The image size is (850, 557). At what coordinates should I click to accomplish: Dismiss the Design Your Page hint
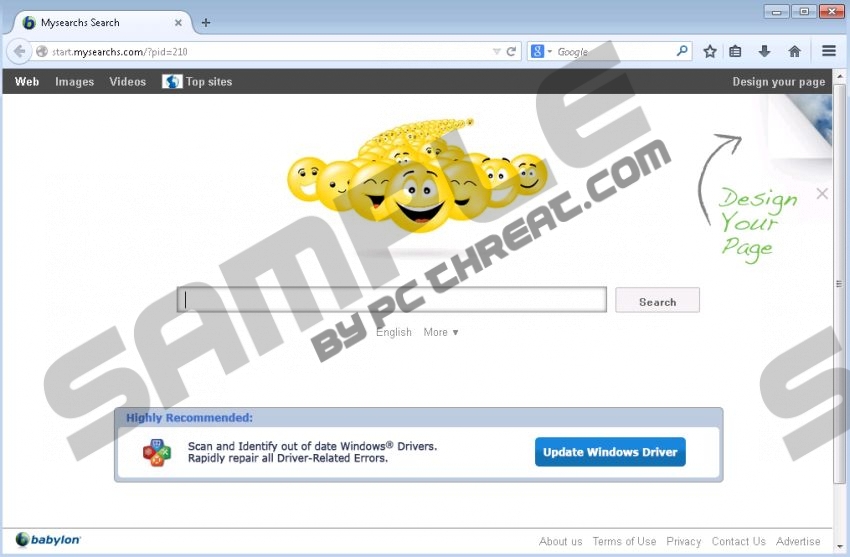coord(822,194)
